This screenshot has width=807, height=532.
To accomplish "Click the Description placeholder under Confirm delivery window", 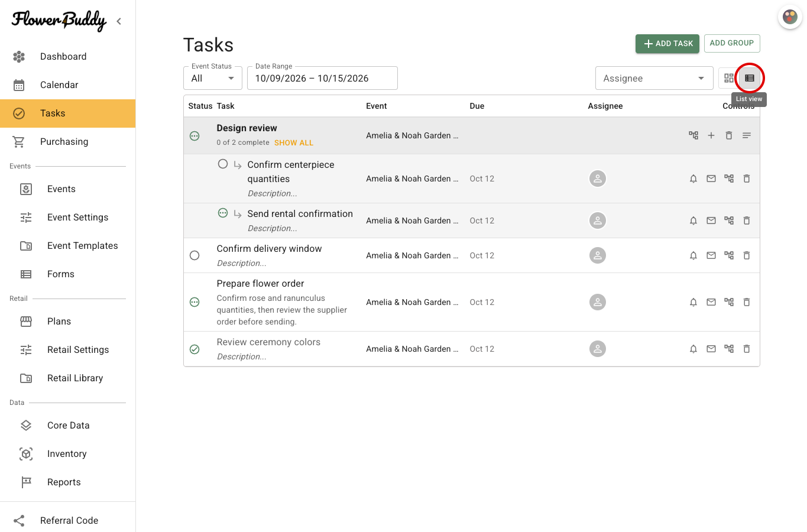I will (x=241, y=263).
